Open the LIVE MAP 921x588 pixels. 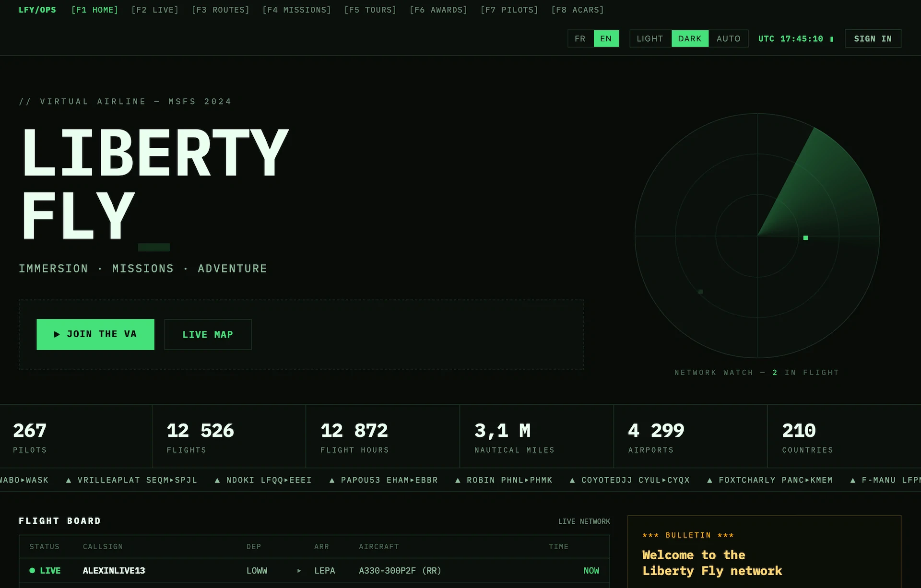point(208,334)
